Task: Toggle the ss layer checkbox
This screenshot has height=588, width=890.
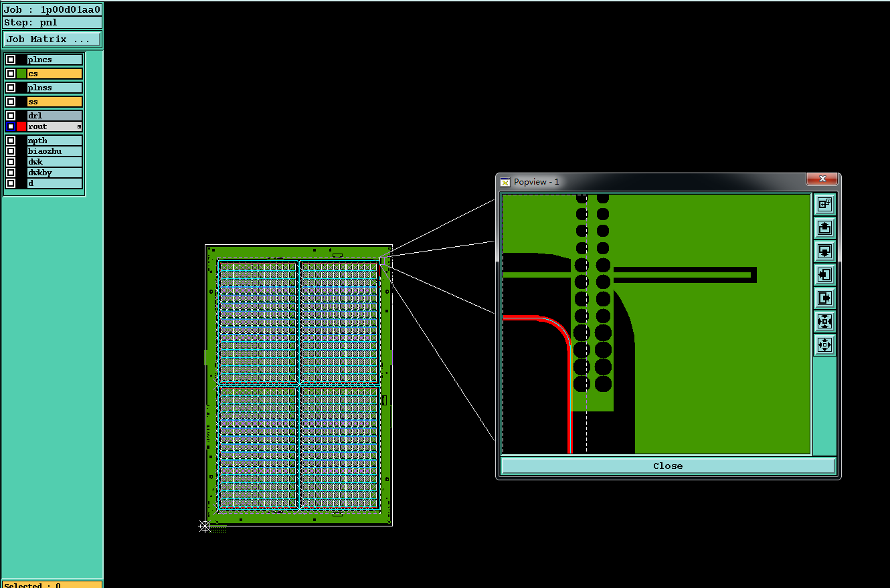Action: point(11,102)
